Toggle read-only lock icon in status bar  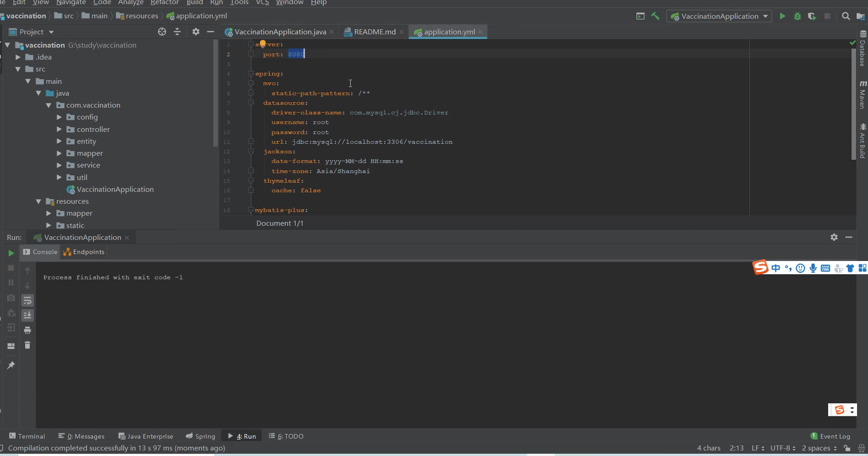847,448
